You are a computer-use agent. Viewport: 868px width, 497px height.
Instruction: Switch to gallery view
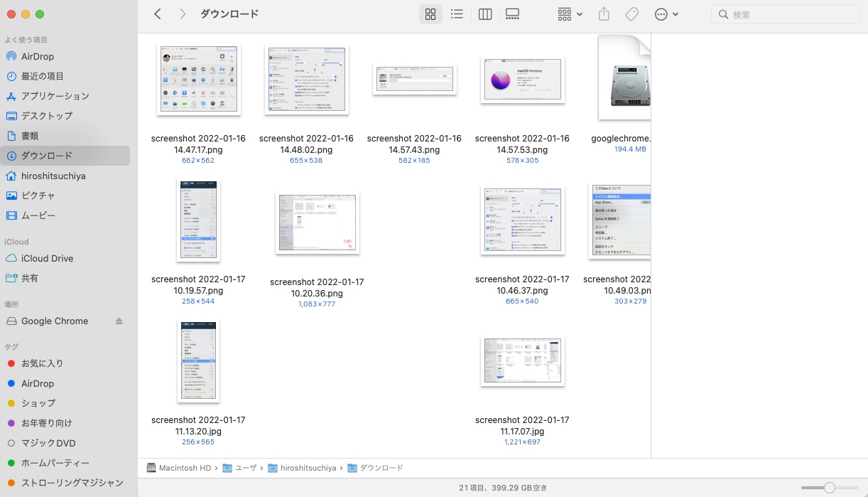pyautogui.click(x=513, y=14)
